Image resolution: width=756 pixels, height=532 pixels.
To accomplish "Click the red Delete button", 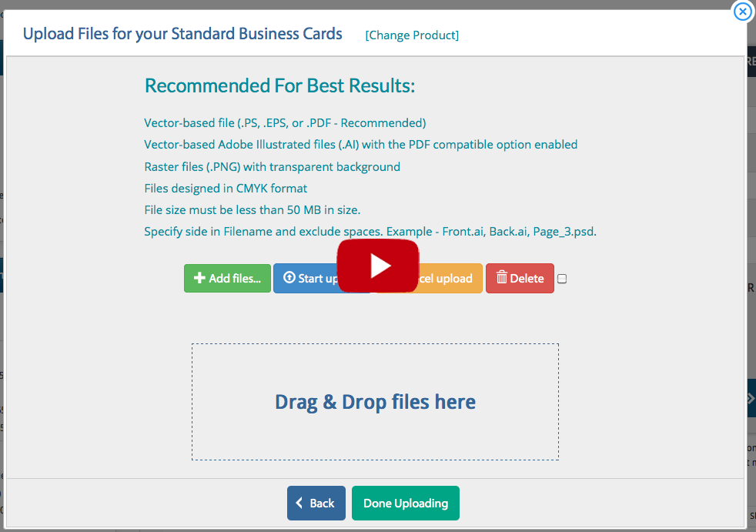I will 520,278.
